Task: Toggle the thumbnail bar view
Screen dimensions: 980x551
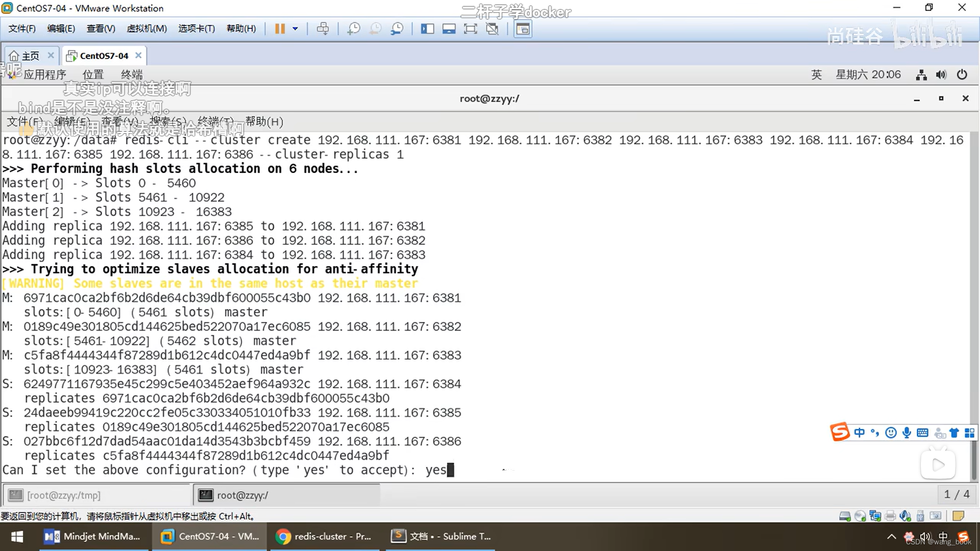Action: click(x=449, y=29)
